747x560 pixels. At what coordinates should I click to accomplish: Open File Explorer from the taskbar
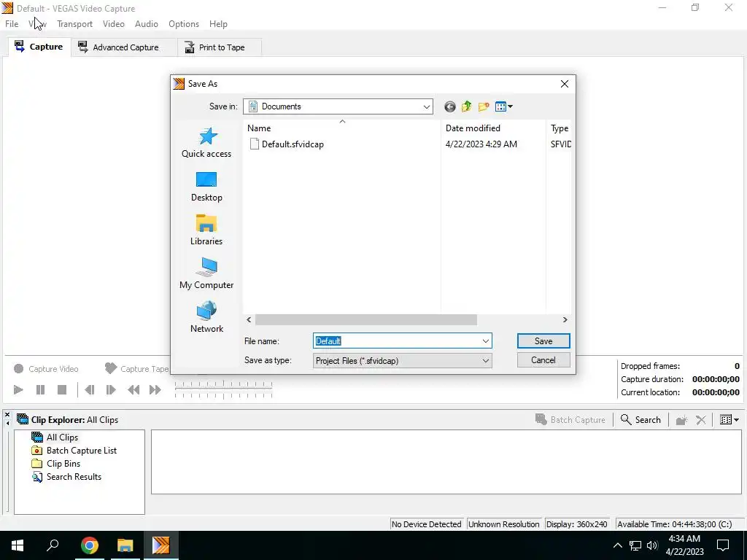(x=125, y=545)
